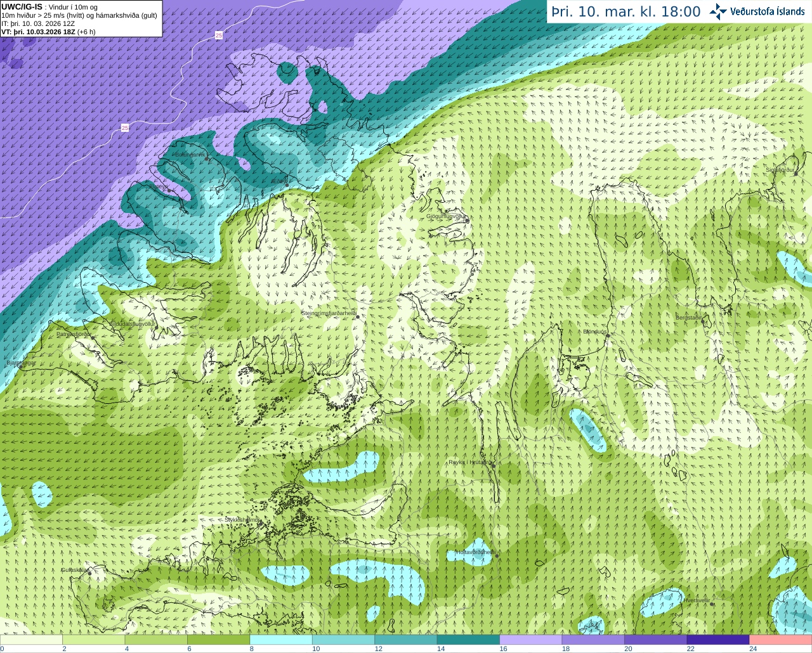The image size is (812, 653).
Task: Pick the 22–24 m/s dark indigo swatch
Action: tap(718, 640)
